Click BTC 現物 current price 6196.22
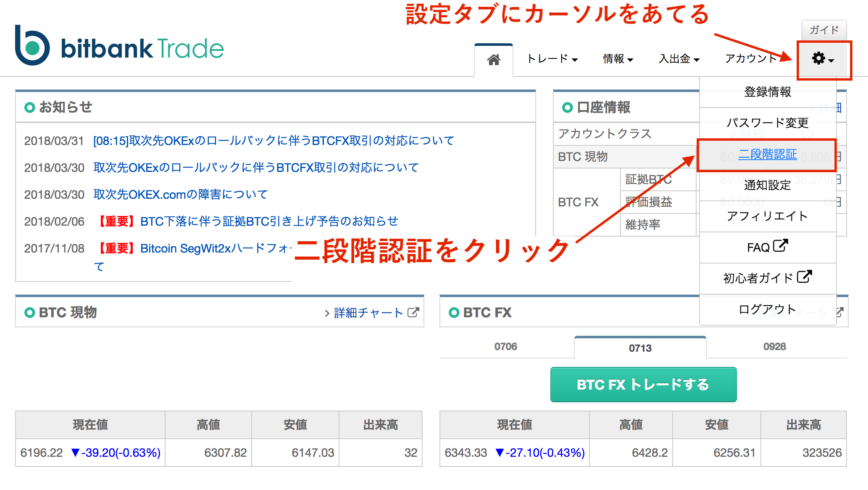The image size is (868, 490). pyautogui.click(x=42, y=453)
